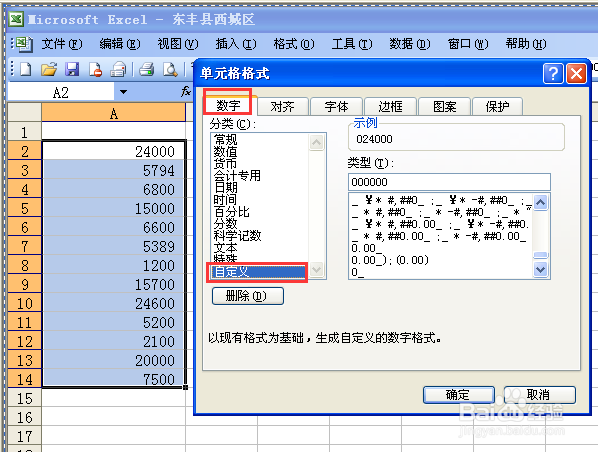Click the Name Box showing A2
The image size is (598, 452).
pos(61,92)
